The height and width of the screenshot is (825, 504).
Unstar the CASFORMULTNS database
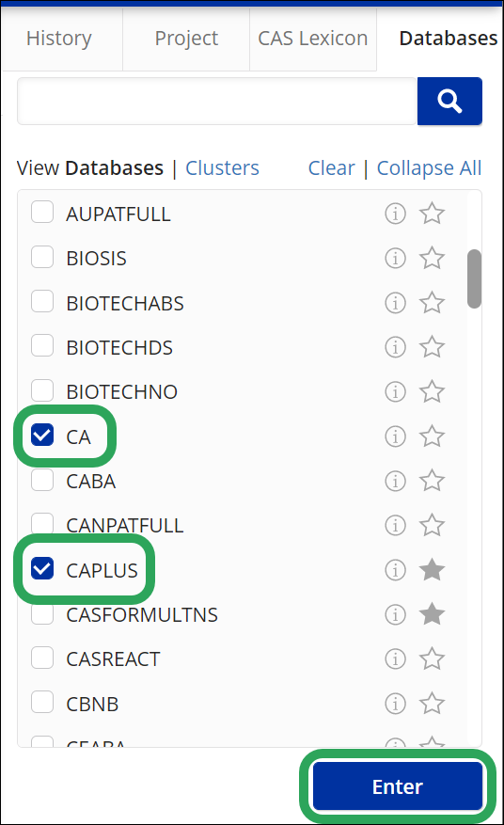pos(432,614)
